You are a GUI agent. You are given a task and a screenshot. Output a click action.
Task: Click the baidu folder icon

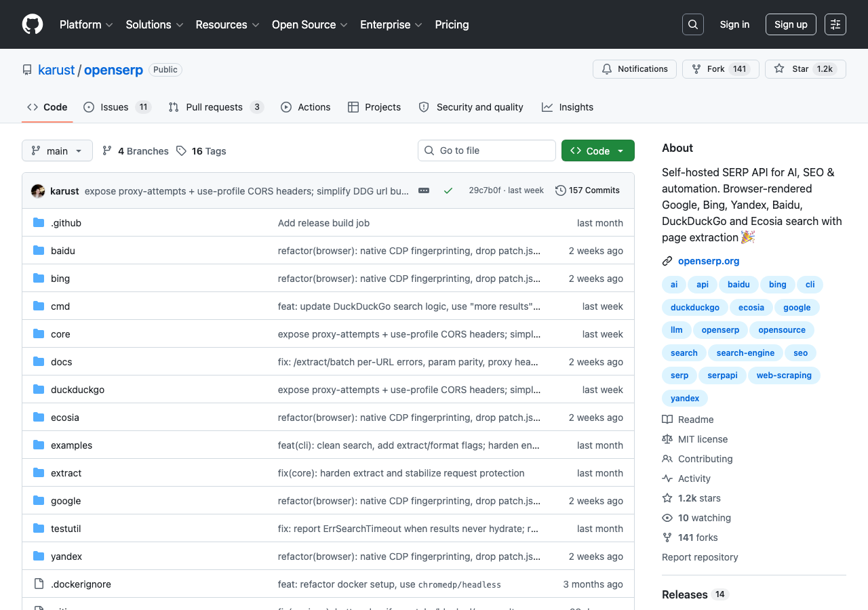click(x=39, y=251)
